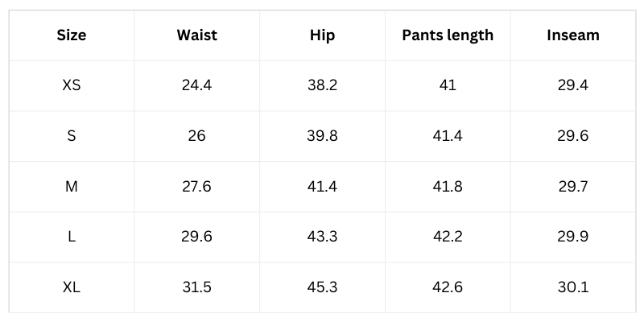
Task: Select the S waist value 26
Action: tap(196, 136)
